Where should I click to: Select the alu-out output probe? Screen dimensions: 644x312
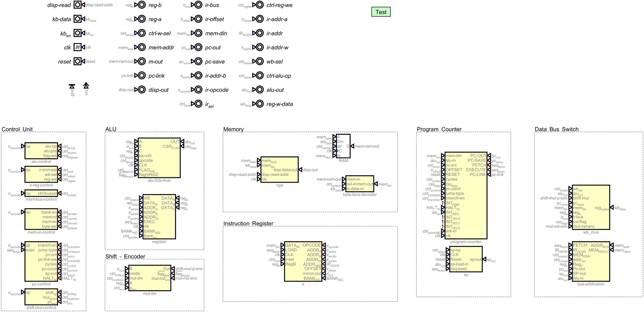(x=260, y=90)
